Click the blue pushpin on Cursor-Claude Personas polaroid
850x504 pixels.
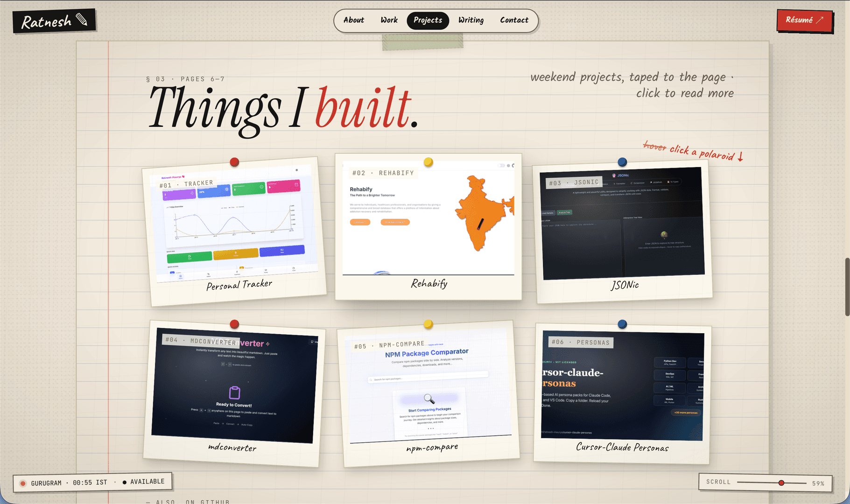tap(622, 324)
